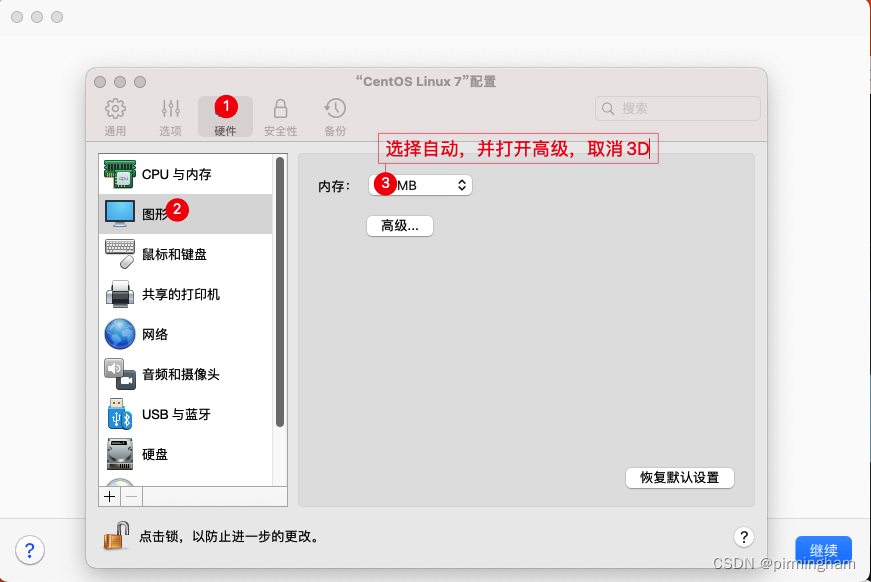Image resolution: width=871 pixels, height=582 pixels.
Task: Select USB 与蓝牙 in hardware list
Action: (x=186, y=414)
